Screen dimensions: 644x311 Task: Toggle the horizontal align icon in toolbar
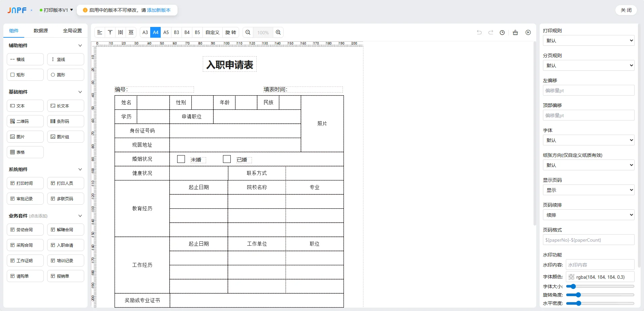pyautogui.click(x=99, y=32)
